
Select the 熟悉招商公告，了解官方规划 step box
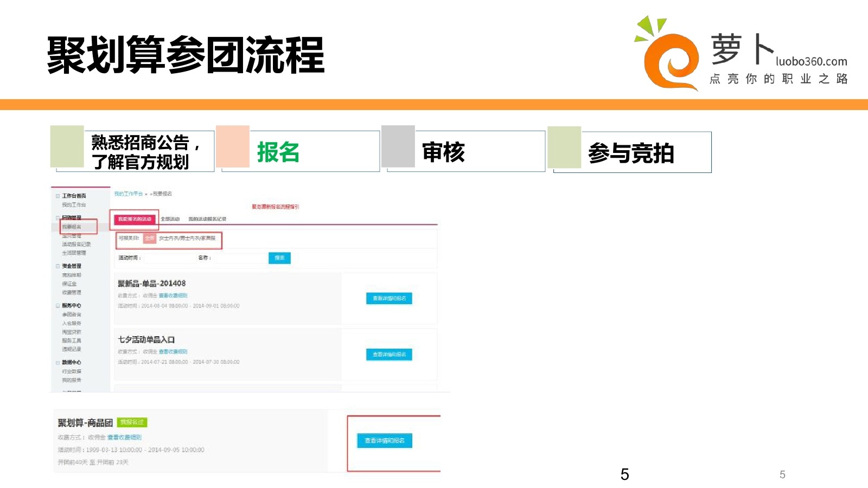click(x=132, y=149)
